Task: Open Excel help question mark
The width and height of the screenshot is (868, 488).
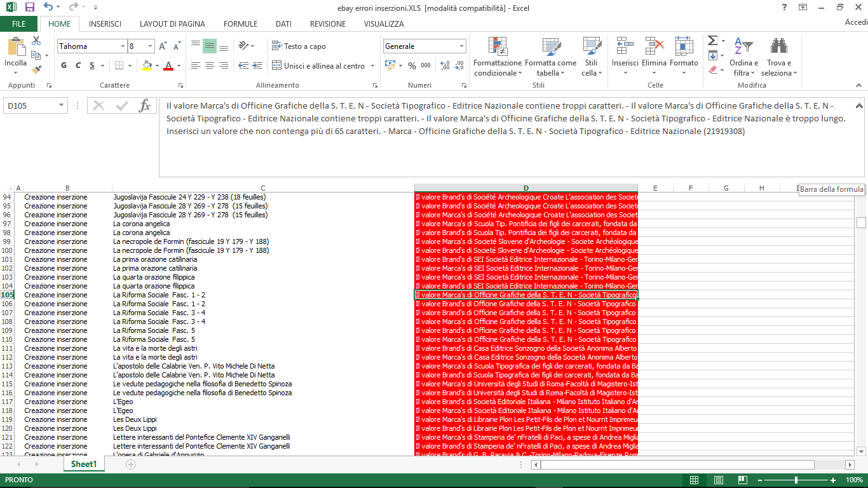Action: (x=785, y=8)
